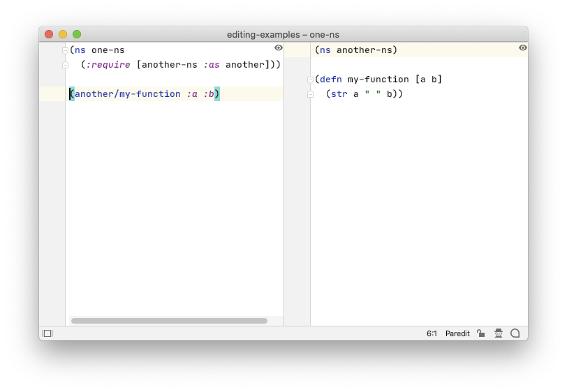Toggle inspection eye icon in left editor
567x392 pixels.
click(x=279, y=47)
